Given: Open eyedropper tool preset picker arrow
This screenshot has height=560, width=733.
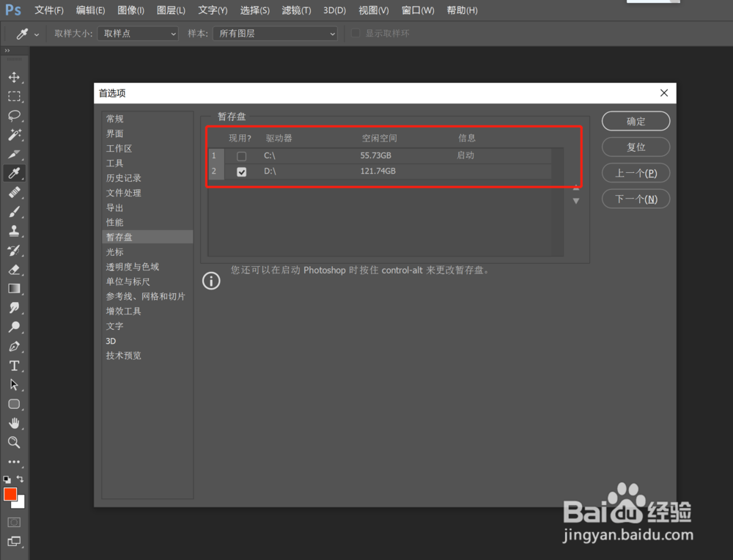Looking at the screenshot, I should point(37,34).
